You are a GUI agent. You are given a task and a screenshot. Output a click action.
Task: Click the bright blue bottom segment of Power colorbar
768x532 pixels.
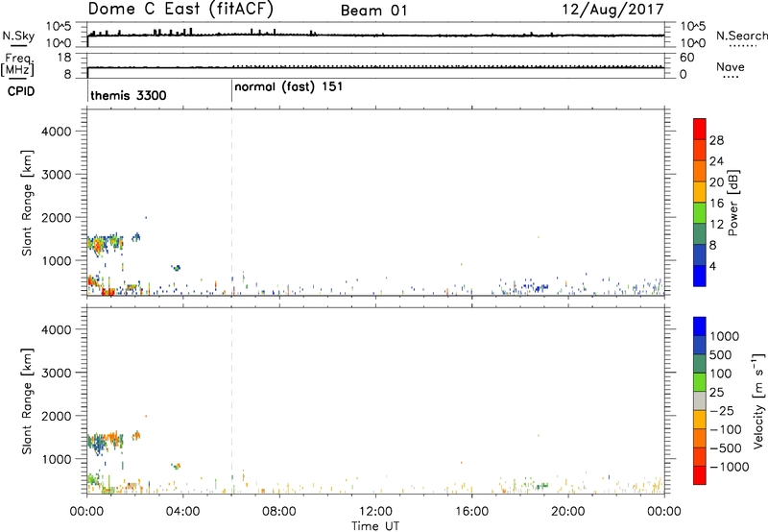coord(700,276)
